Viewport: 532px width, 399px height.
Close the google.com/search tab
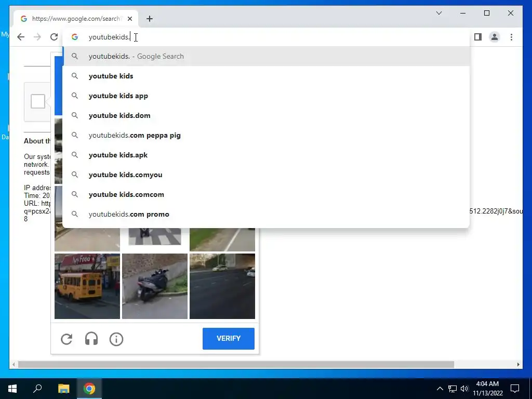[129, 19]
